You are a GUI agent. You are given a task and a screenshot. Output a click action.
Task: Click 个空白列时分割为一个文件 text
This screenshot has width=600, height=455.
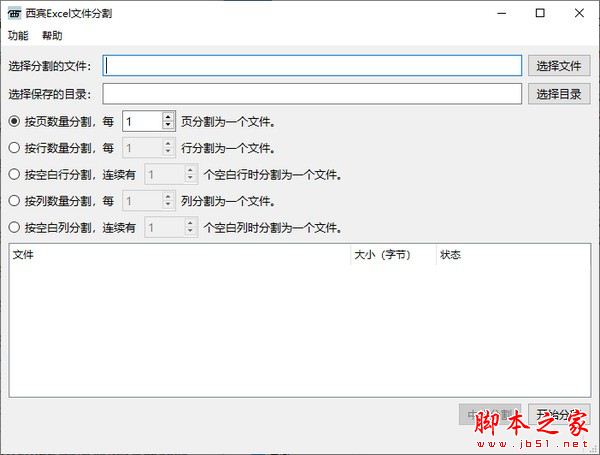(272, 228)
